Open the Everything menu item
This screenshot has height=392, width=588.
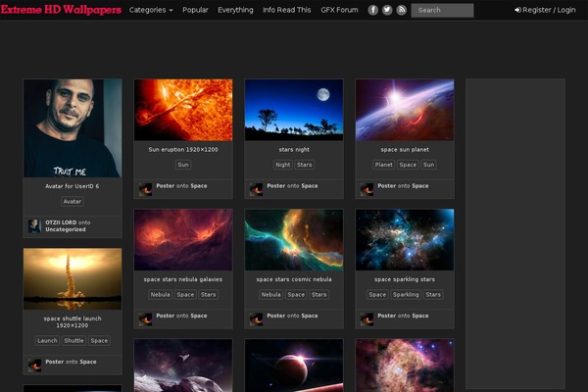click(235, 10)
